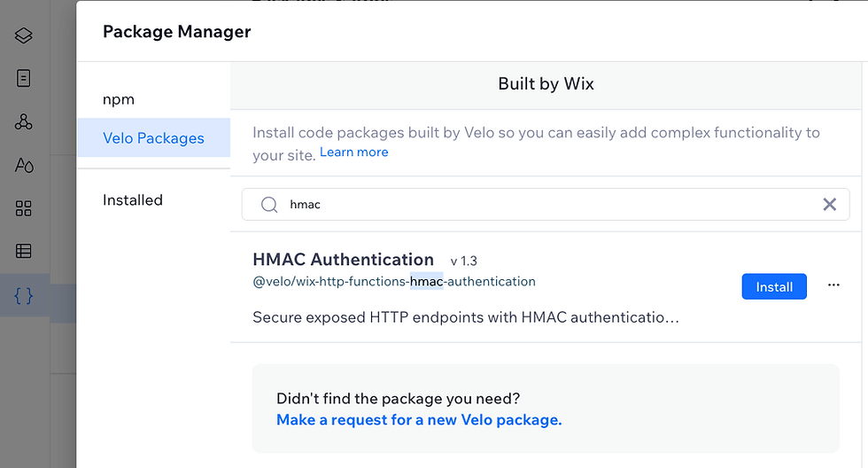
Task: Select the Code curly braces icon
Action: tap(23, 296)
